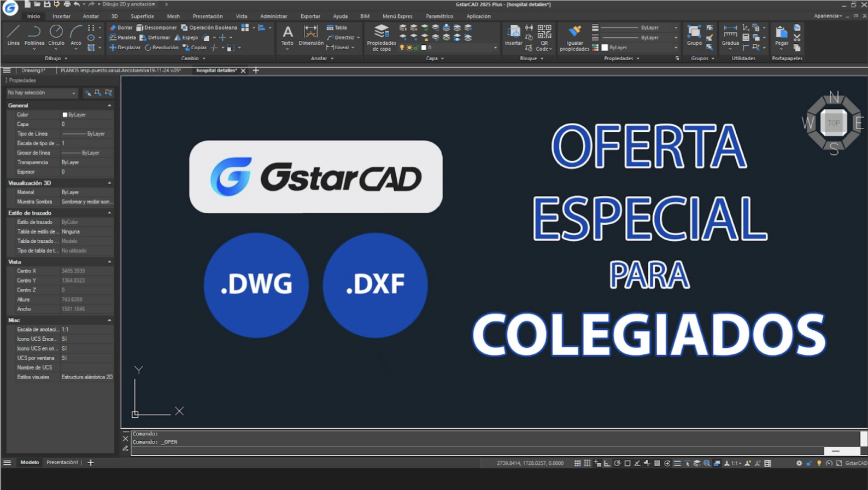Viewport: 868px width, 490px height.
Task: Toggle lineweight display in status bar
Action: pos(677,463)
